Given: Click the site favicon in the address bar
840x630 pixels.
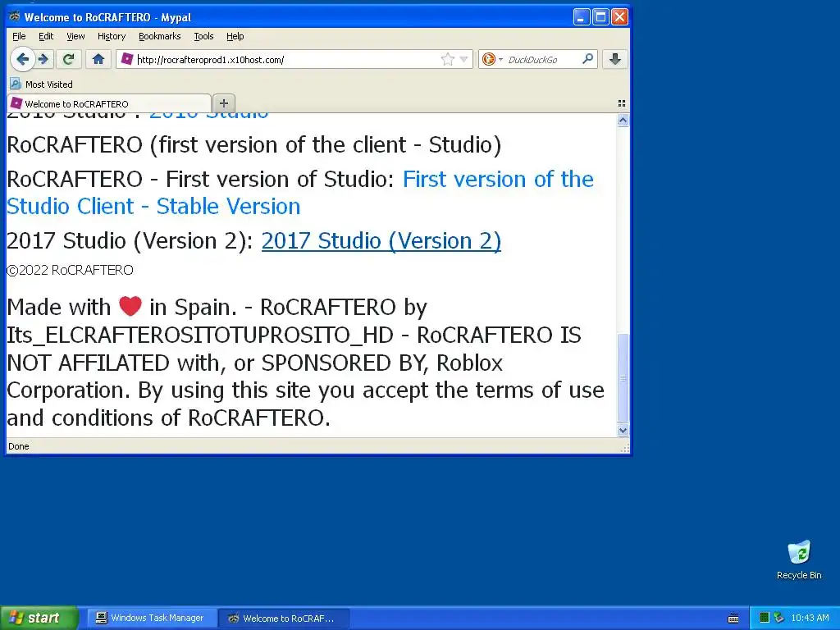Looking at the screenshot, I should point(127,59).
